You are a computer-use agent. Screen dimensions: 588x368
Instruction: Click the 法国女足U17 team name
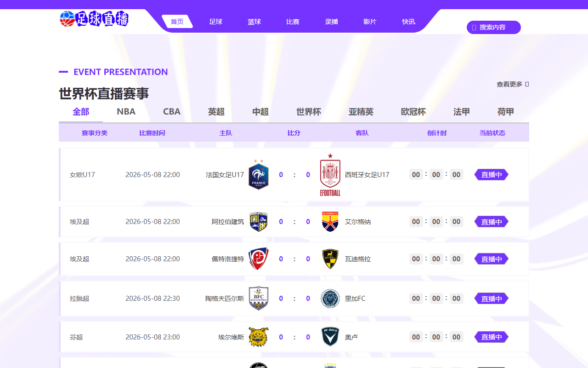coord(225,175)
